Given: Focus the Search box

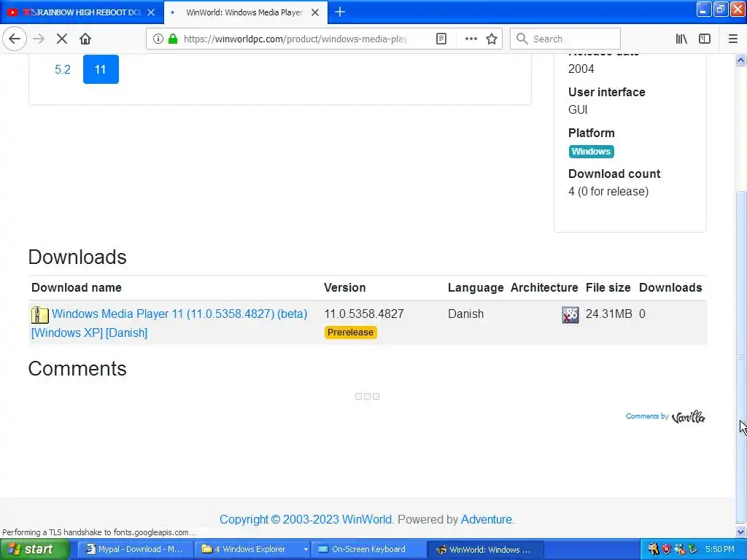Looking at the screenshot, I should point(565,39).
